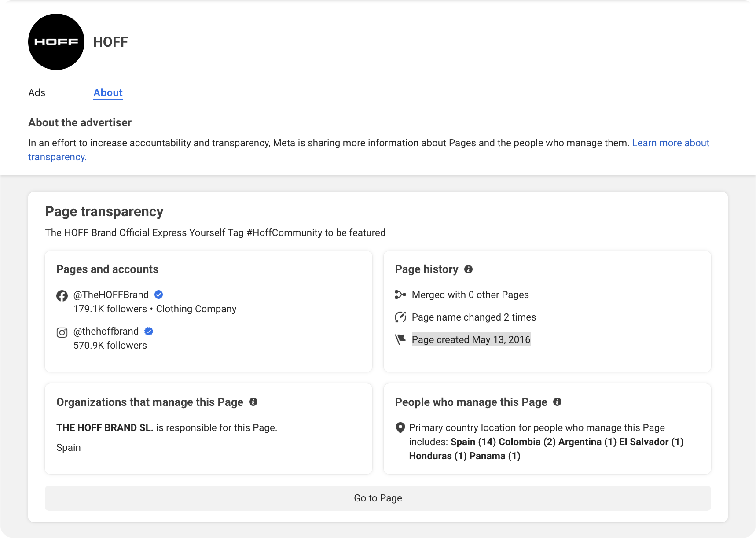Image resolution: width=756 pixels, height=538 pixels.
Task: Click the HOFF page title text
Action: pos(110,41)
